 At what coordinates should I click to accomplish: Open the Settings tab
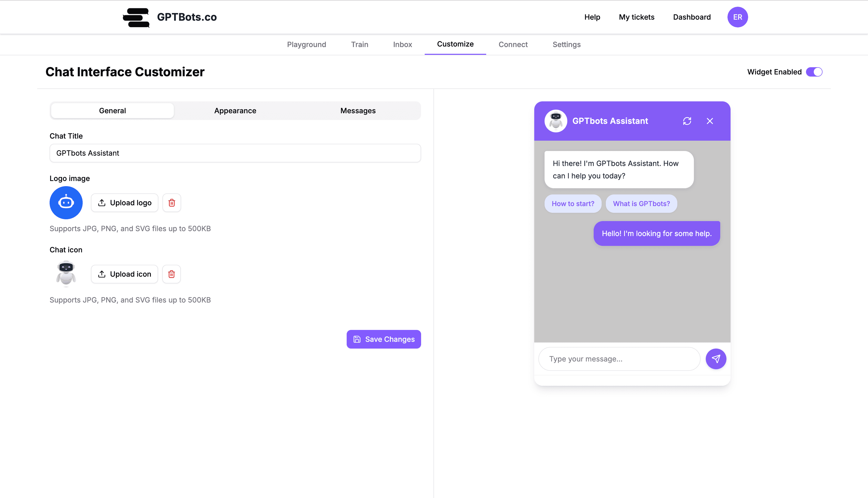click(x=567, y=44)
